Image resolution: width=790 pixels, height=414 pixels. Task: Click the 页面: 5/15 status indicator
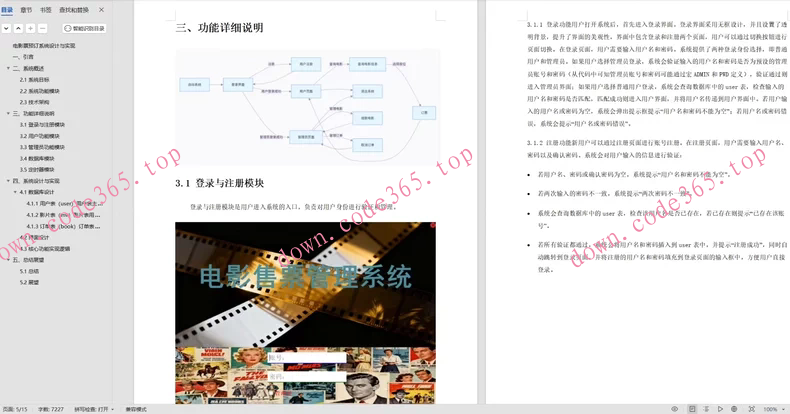coord(15,409)
